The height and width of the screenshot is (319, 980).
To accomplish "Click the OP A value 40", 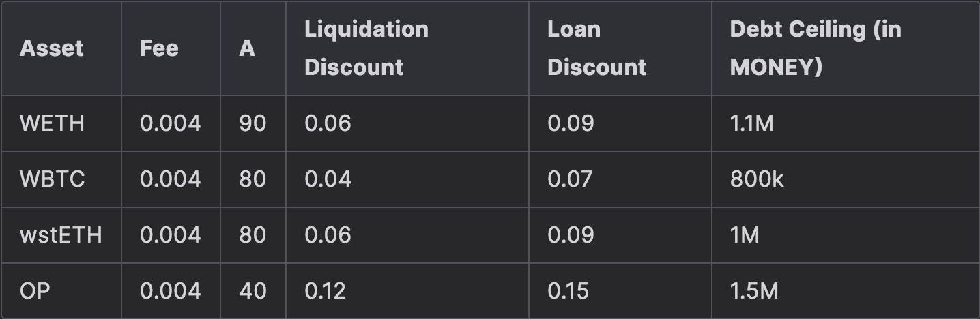I will [x=253, y=291].
